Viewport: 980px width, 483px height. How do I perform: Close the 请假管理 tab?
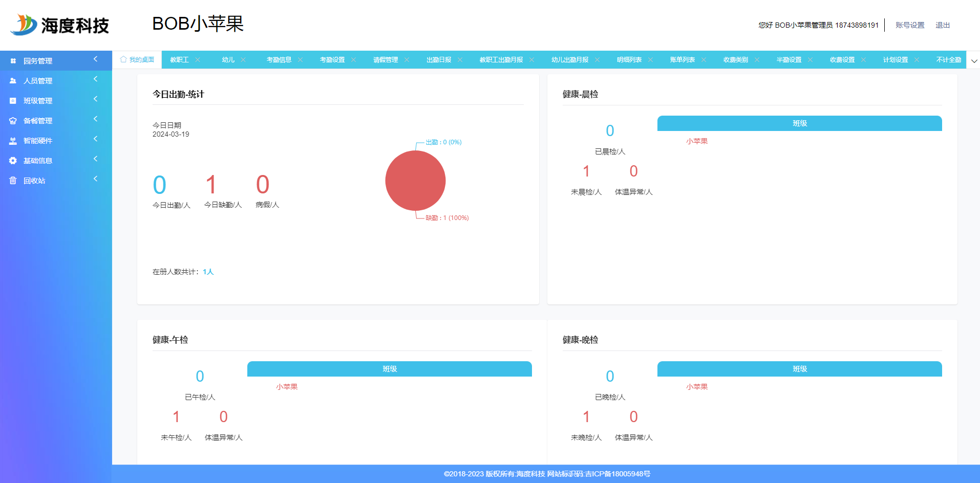[x=407, y=60]
